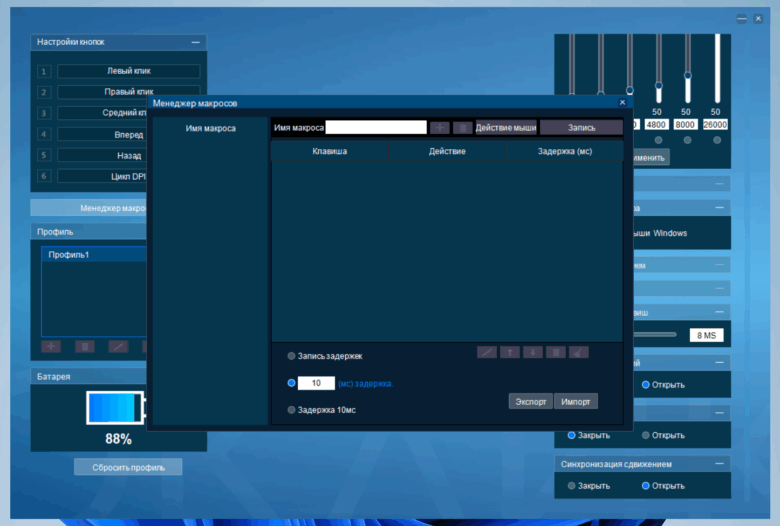Click the number 1 box beside Левый клик

(x=44, y=72)
